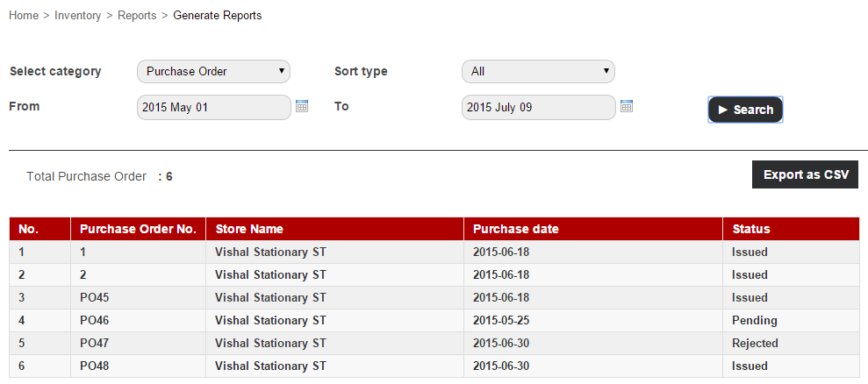The height and width of the screenshot is (384, 868).
Task: Select the PO45 purchase order row
Action: click(434, 298)
